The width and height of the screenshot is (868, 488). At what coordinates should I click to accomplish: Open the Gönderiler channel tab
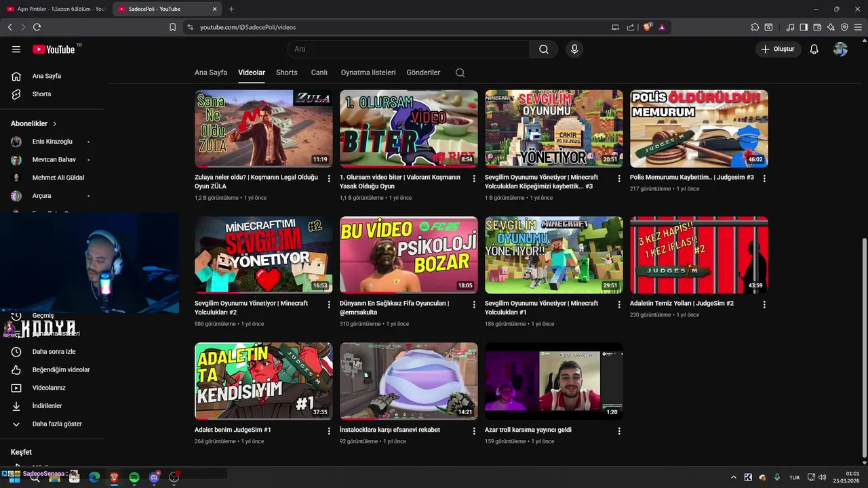point(423,73)
